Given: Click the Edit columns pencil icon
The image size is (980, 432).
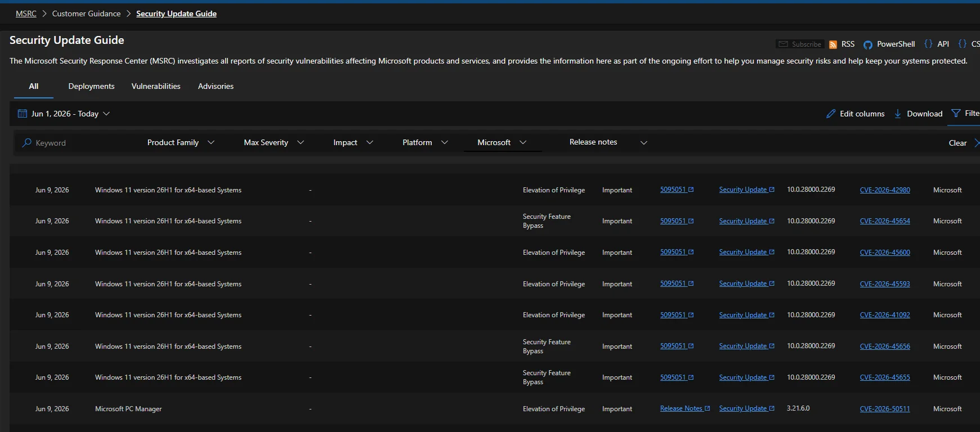Looking at the screenshot, I should click(x=831, y=114).
